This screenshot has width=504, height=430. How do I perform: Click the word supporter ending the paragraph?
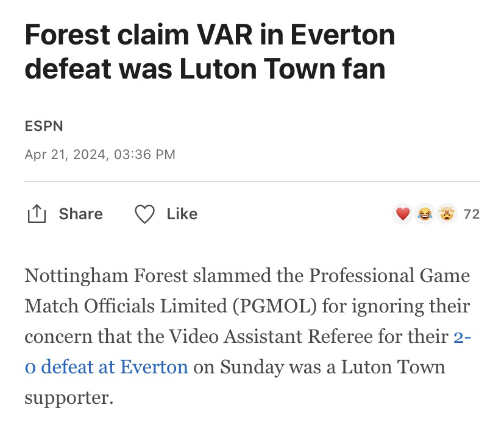(x=69, y=398)
